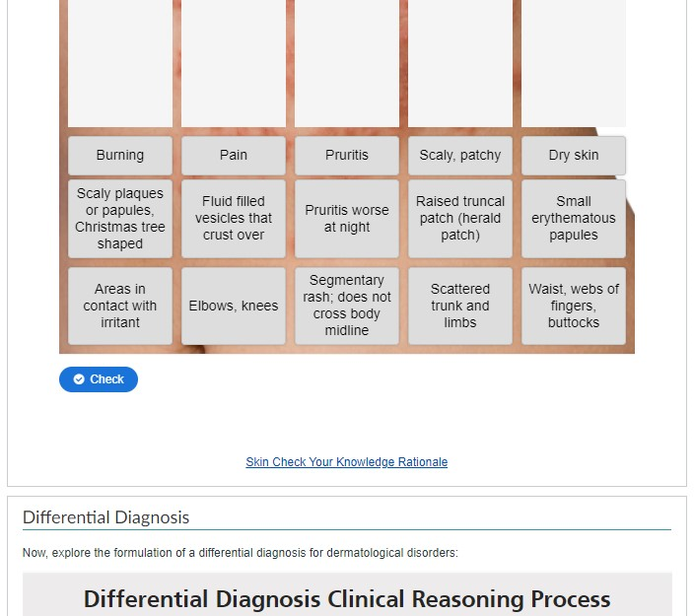Click the empty drop zone above Pruritis
Image resolution: width=694 pixels, height=616 pixels.
347,63
